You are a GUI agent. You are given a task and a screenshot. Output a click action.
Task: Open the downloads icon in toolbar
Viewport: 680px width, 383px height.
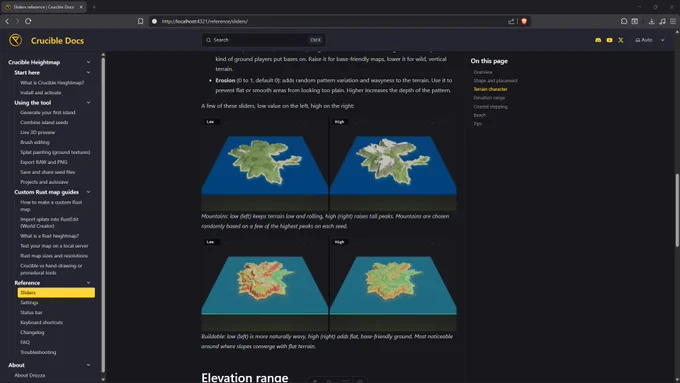tap(651, 21)
